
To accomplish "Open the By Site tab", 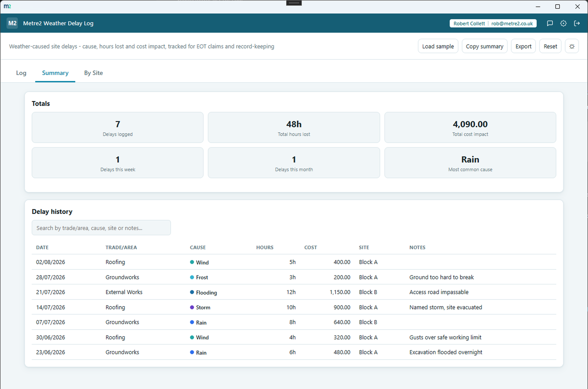I will click(x=93, y=73).
